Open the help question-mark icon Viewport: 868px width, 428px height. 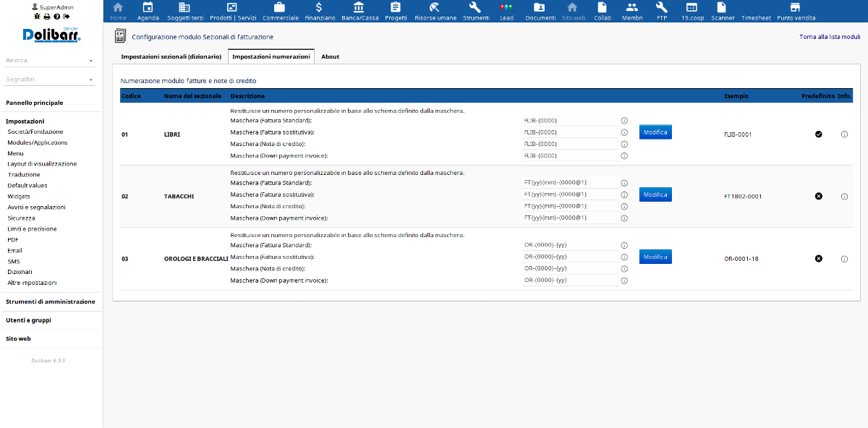coord(56,16)
